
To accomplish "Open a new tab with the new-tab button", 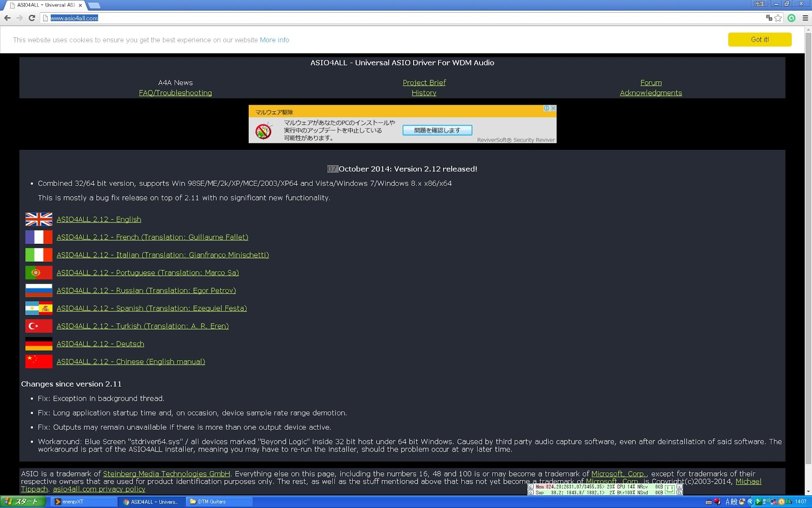I will [x=94, y=5].
